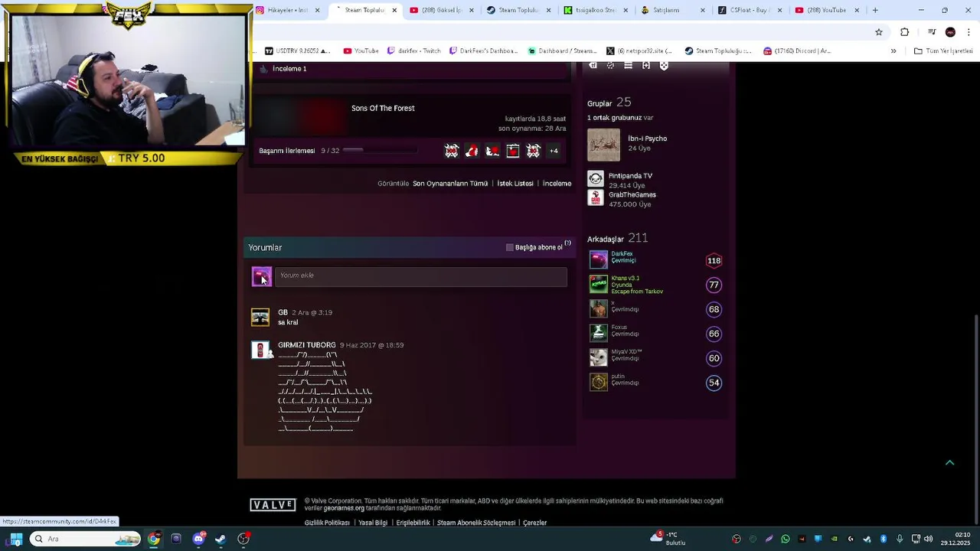Jump to top with the up arrow
This screenshot has width=980, height=551.
pos(949,463)
